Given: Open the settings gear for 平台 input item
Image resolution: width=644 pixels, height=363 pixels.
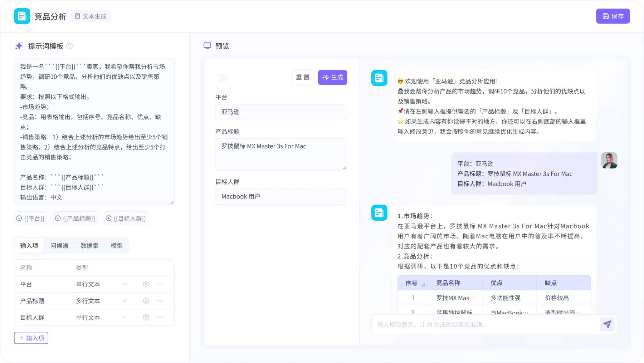Looking at the screenshot, I should click(146, 284).
